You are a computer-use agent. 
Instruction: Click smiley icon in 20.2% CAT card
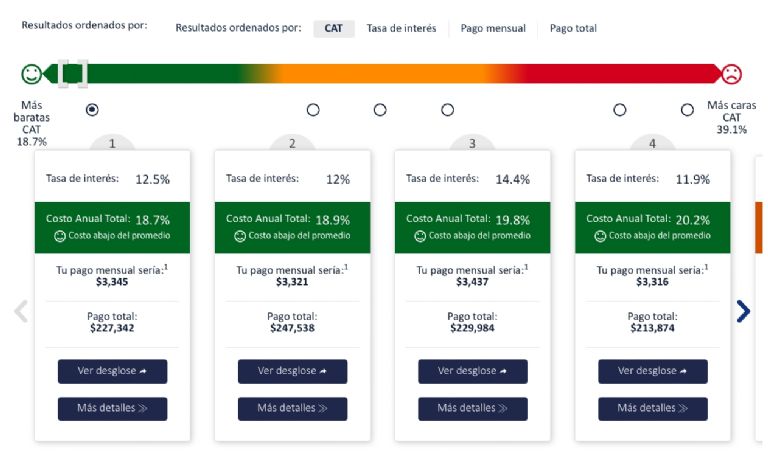(600, 236)
